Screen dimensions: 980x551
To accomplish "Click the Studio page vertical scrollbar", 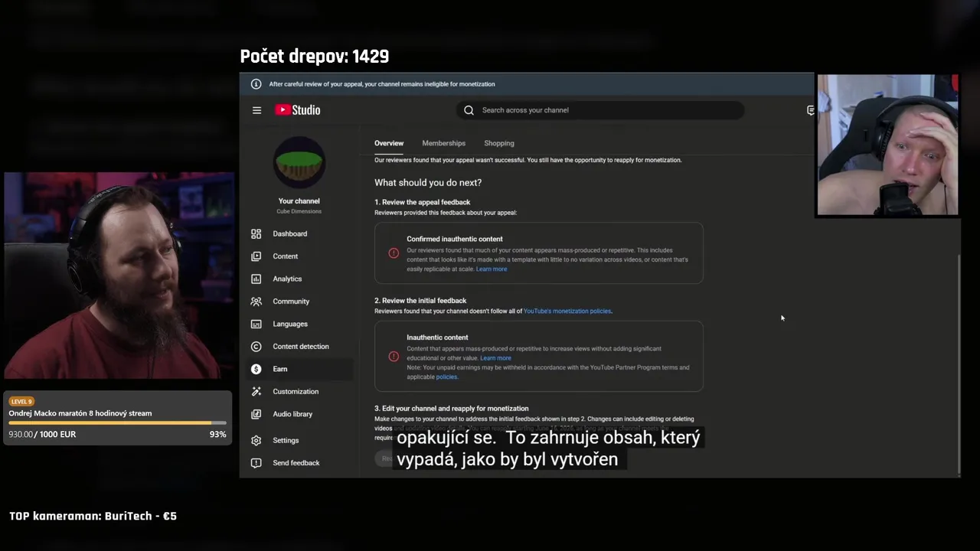I will 958,364.
